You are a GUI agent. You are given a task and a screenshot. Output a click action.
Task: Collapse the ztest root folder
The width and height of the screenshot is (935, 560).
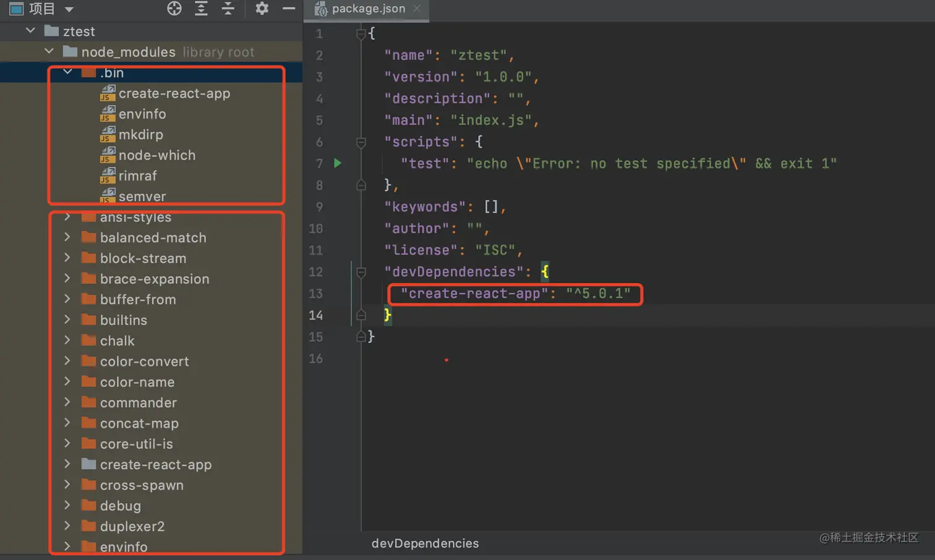30,30
